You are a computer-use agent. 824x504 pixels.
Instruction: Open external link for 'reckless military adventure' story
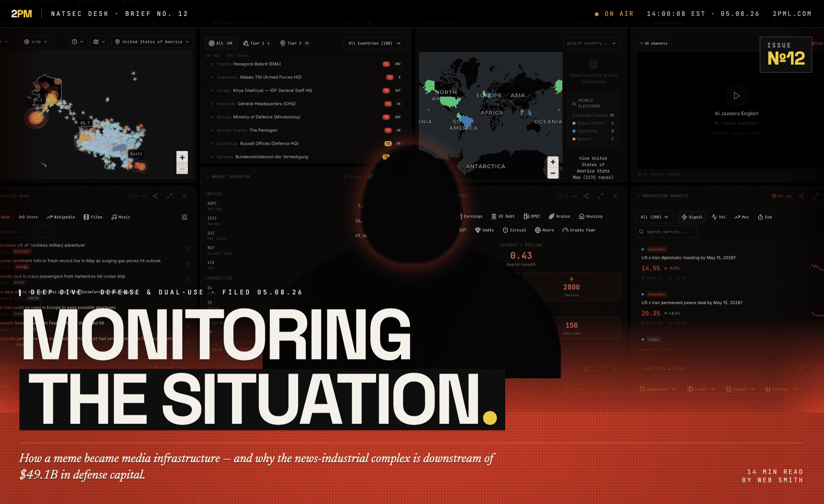pos(188,248)
